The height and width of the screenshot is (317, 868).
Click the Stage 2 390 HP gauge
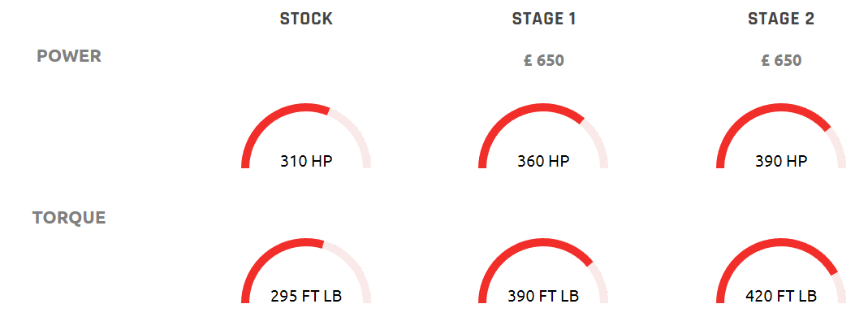781,136
